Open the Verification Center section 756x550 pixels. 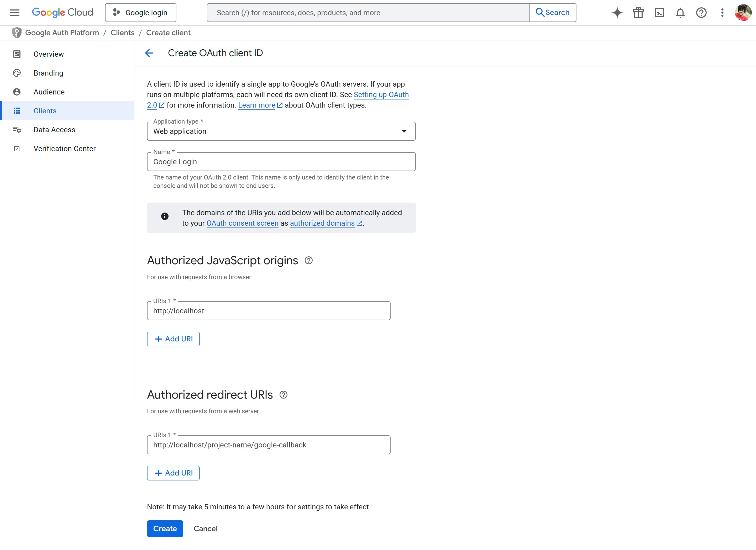pyautogui.click(x=64, y=149)
